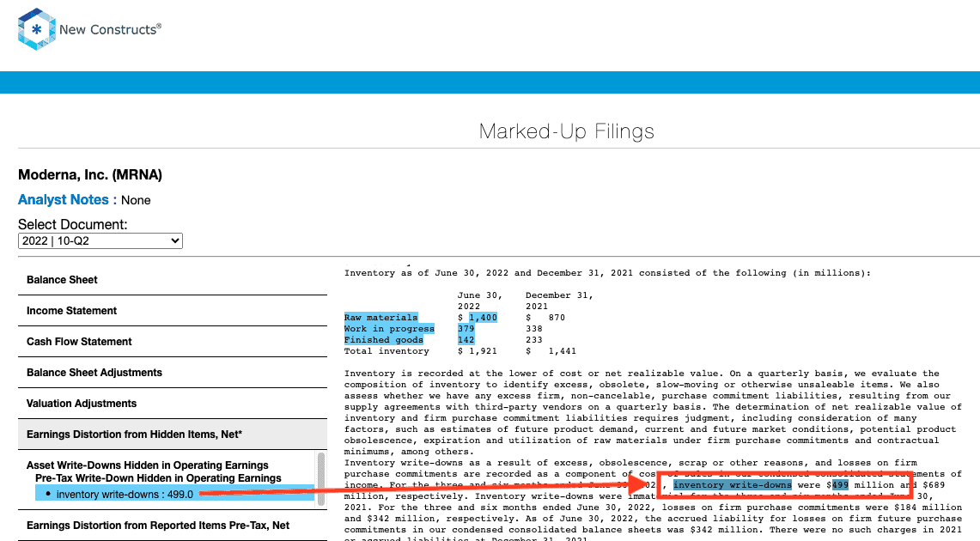The image size is (980, 541).
Task: Click the 870 December raw materials value
Action: click(557, 318)
